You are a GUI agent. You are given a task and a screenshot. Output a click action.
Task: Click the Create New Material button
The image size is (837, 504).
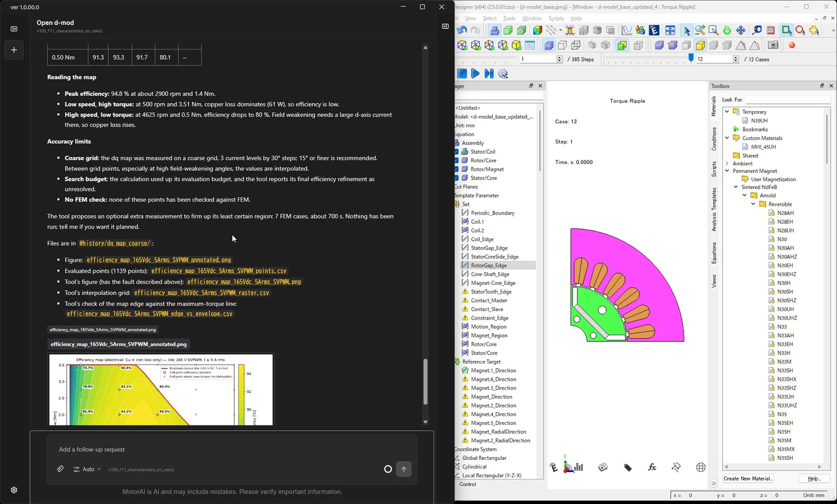coord(748,478)
